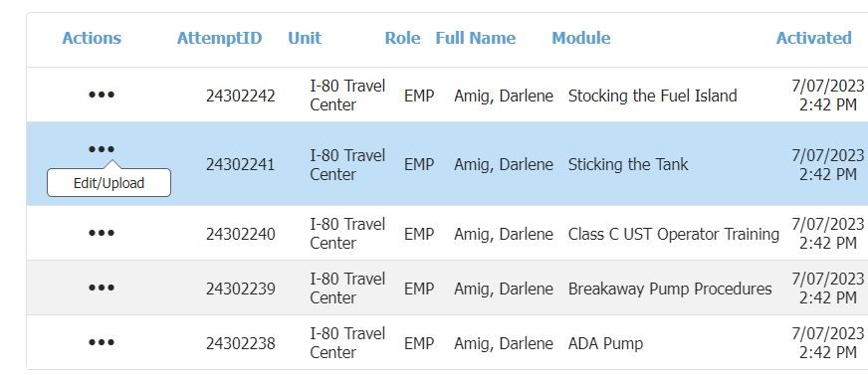The width and height of the screenshot is (868, 387).
Task: Sort table by AttemptID column
Action: [219, 38]
